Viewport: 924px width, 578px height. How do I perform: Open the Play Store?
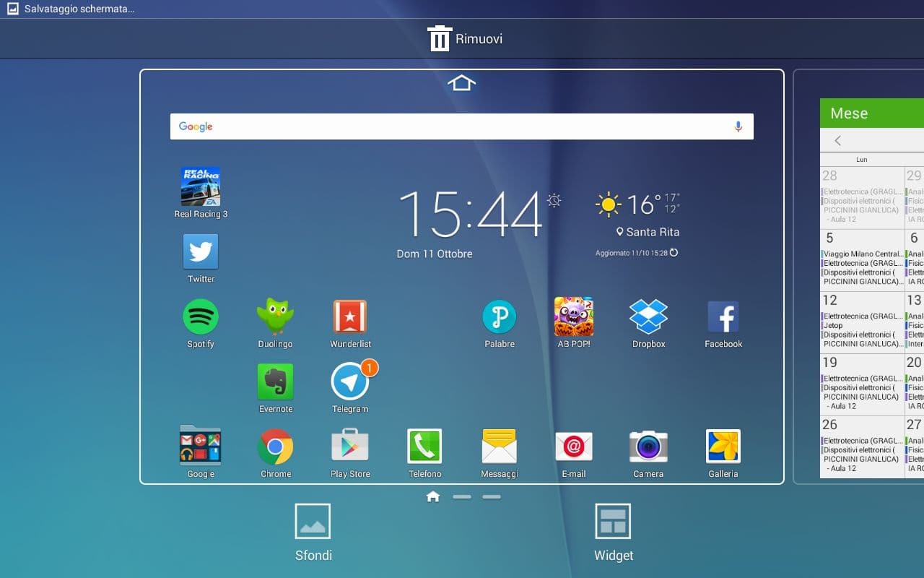click(350, 447)
